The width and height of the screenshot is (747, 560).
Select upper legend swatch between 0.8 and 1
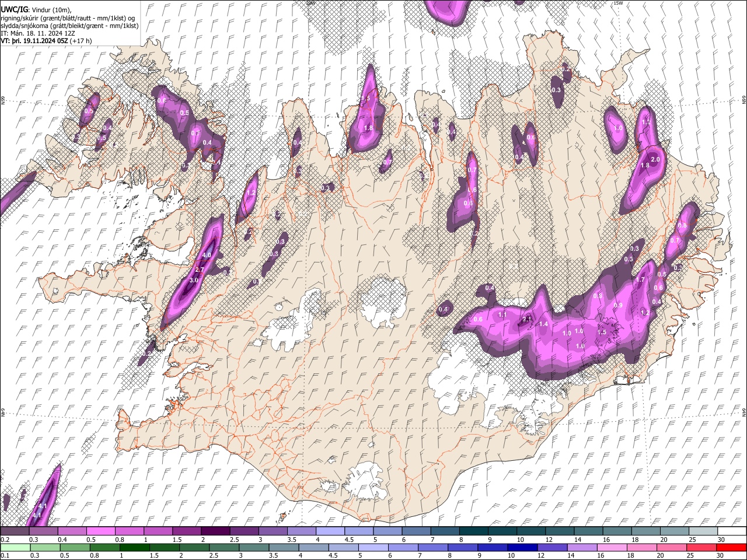point(129,531)
